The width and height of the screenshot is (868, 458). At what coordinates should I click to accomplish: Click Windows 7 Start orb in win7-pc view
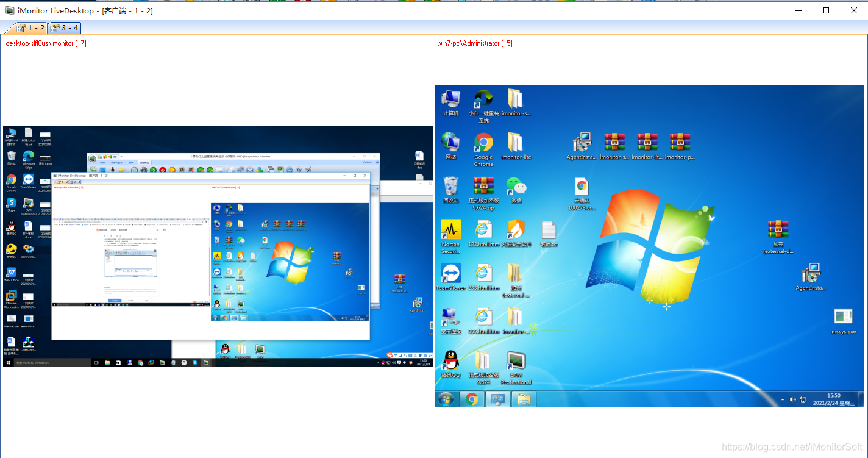pyautogui.click(x=446, y=399)
